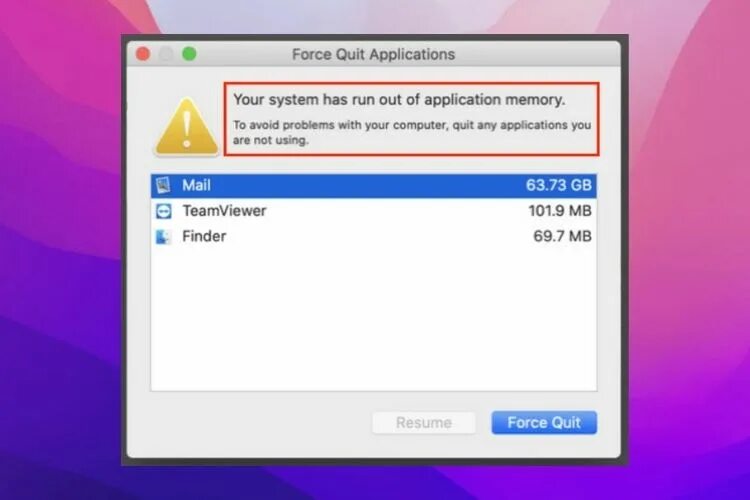Select Finder in the application list
750x500 pixels.
coord(374,236)
